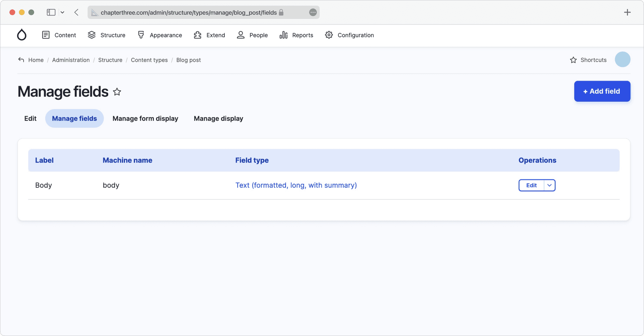Go to Blog post breadcrumb link
This screenshot has width=644, height=336.
(188, 60)
